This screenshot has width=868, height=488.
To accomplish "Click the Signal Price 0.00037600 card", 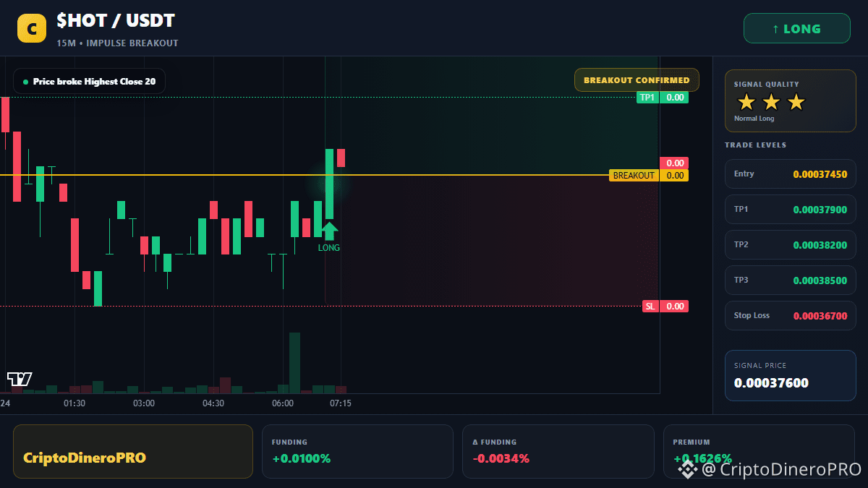I will (x=791, y=375).
